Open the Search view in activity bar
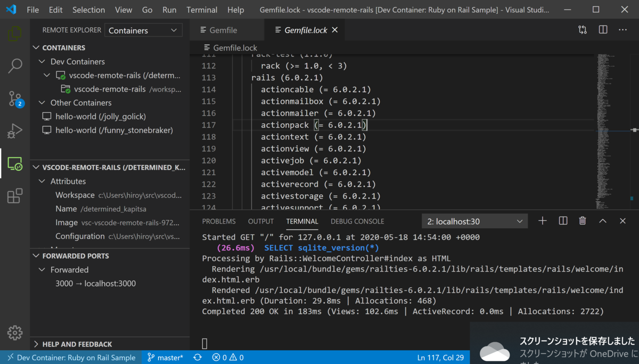639x364 pixels. (15, 66)
